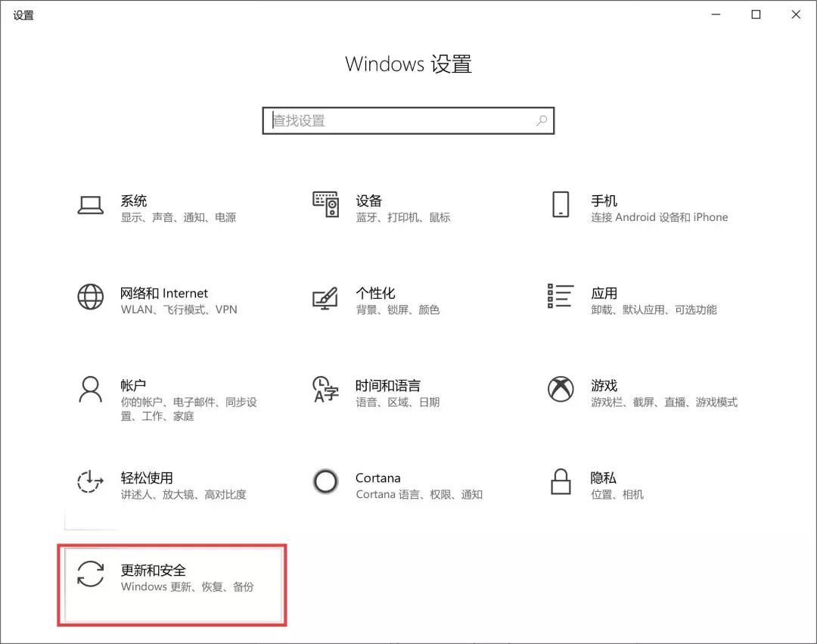Click the 隐私 padlock icon
The image size is (817, 644).
(561, 481)
